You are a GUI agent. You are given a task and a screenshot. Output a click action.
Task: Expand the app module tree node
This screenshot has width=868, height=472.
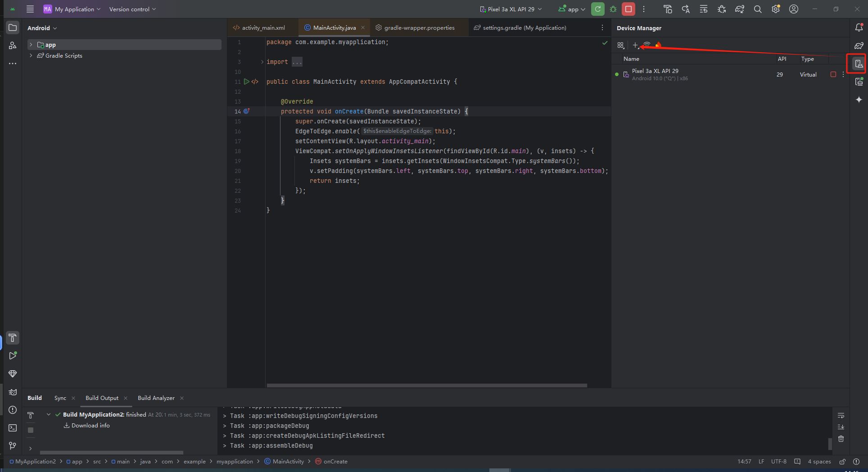(31, 45)
